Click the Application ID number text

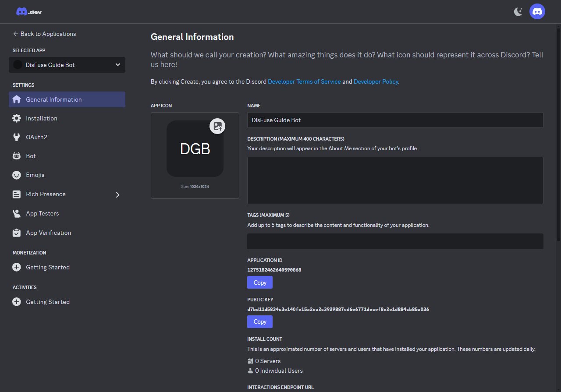pyautogui.click(x=274, y=270)
